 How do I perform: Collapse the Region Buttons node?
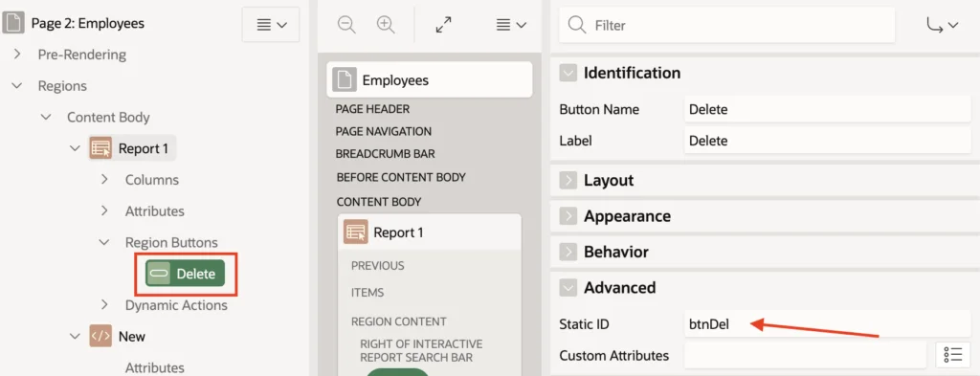pos(103,242)
